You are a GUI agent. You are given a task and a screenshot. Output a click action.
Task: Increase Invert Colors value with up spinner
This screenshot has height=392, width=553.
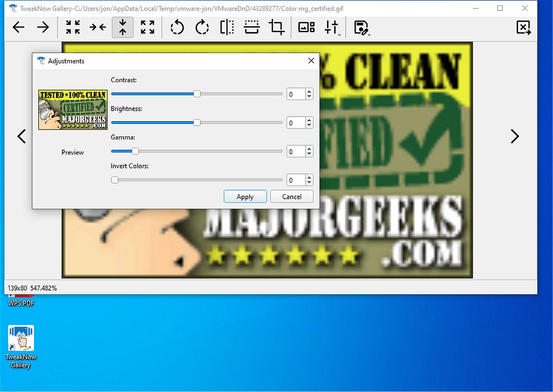[x=309, y=177]
